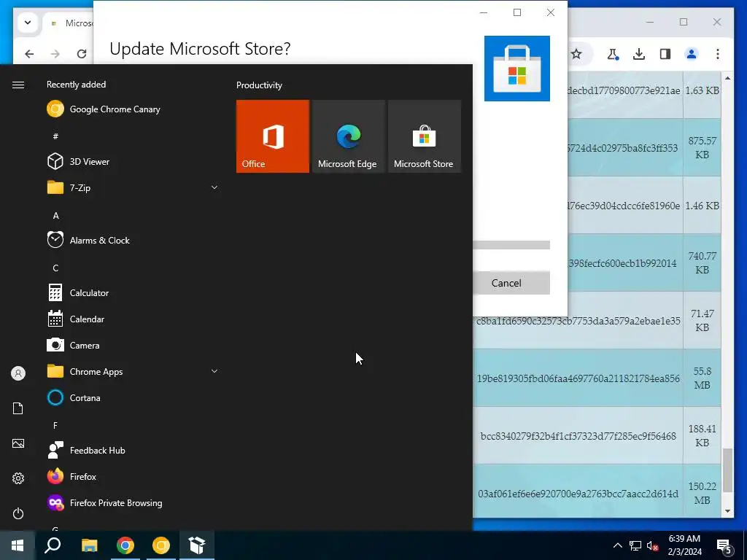Open taskbar Search magnifier
The image size is (747, 560).
53,545
